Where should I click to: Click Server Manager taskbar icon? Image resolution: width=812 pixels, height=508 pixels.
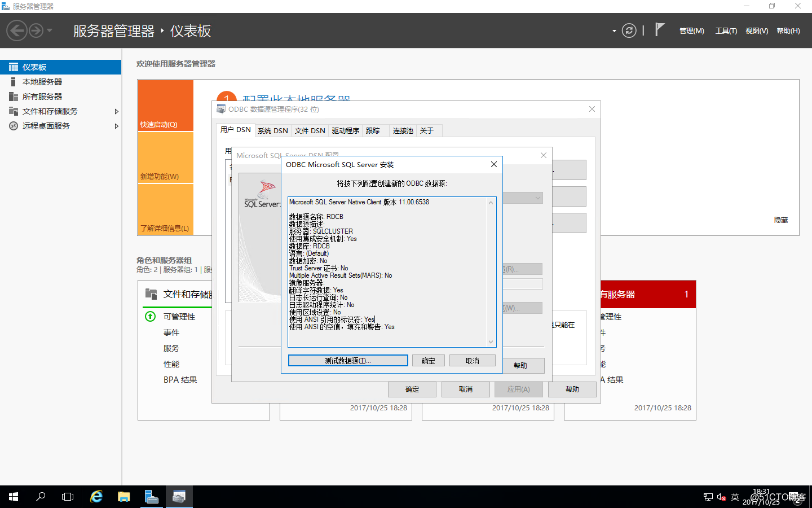[x=151, y=497]
